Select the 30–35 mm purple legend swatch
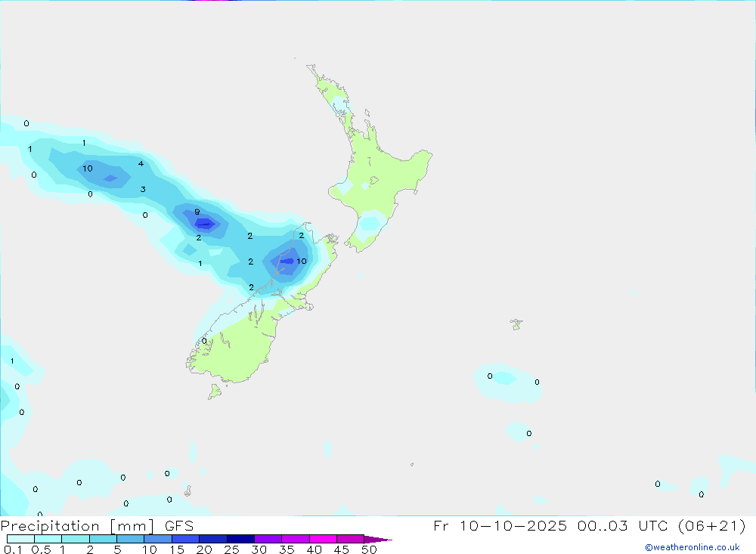756x554 pixels. click(268, 539)
